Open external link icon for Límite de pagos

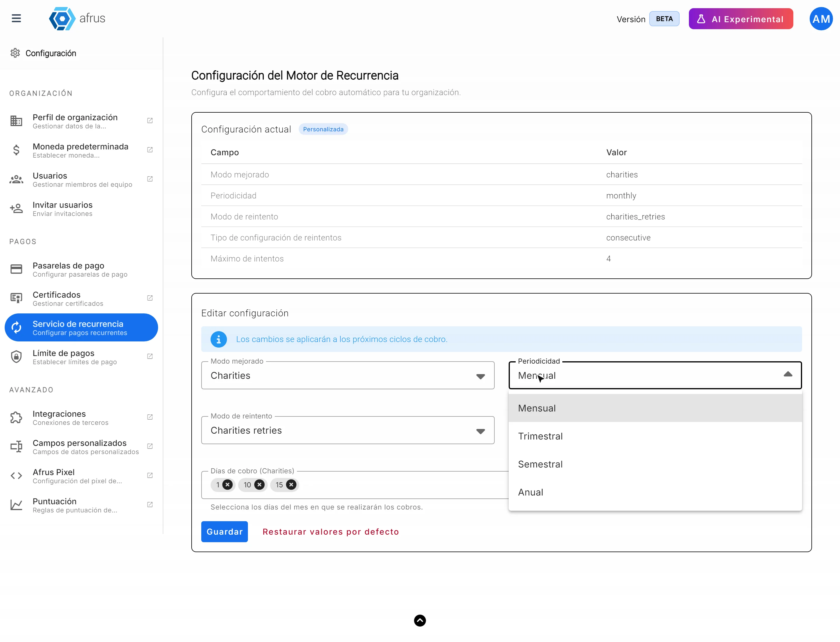point(150,357)
